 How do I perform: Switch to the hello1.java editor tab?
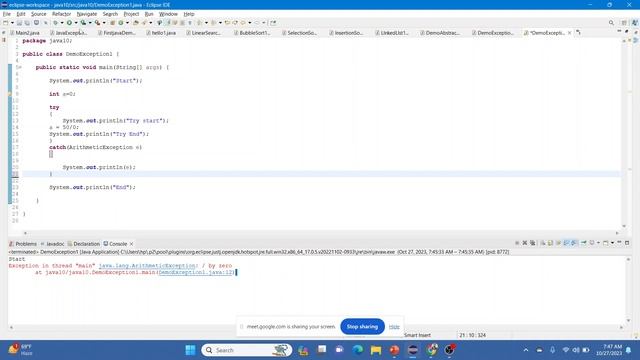coord(162,33)
